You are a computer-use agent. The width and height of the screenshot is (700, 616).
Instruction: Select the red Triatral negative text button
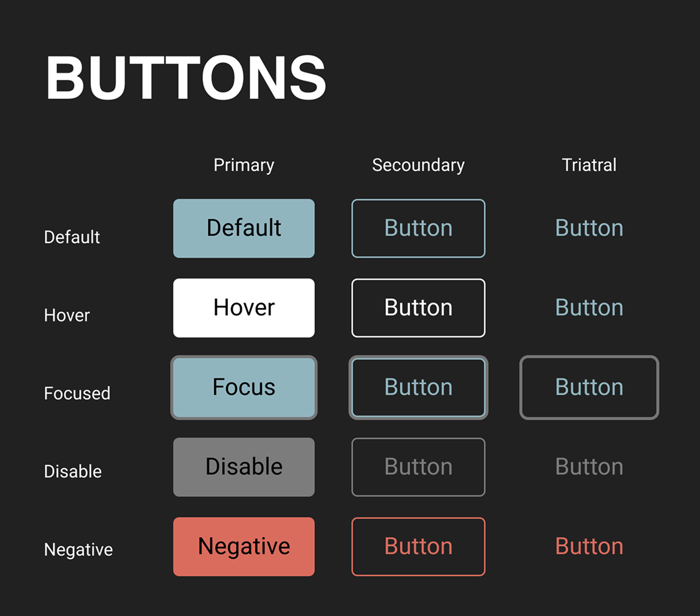coord(589,547)
